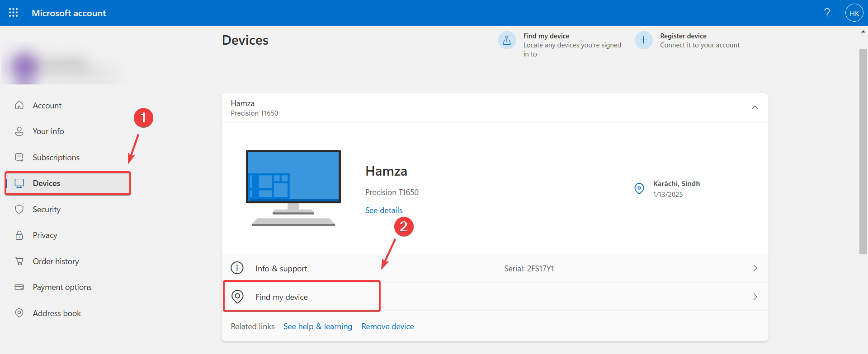
Task: Click the Address book pin icon
Action: click(x=19, y=313)
